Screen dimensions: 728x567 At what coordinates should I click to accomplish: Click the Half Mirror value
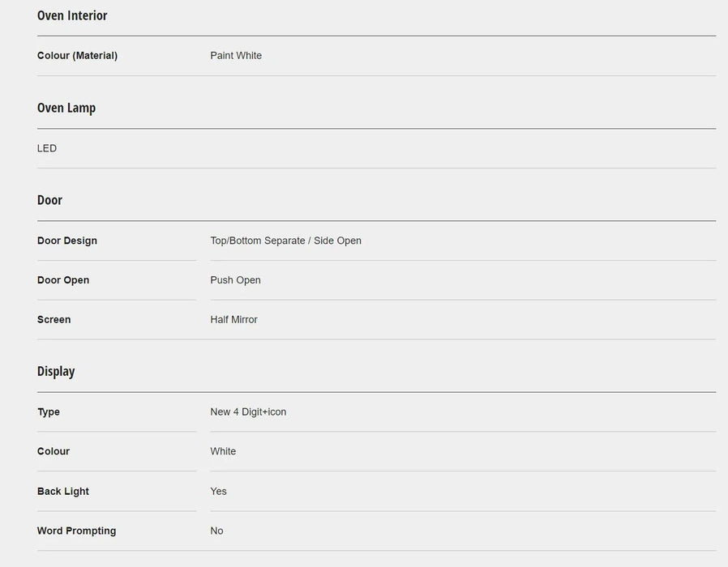tap(233, 320)
